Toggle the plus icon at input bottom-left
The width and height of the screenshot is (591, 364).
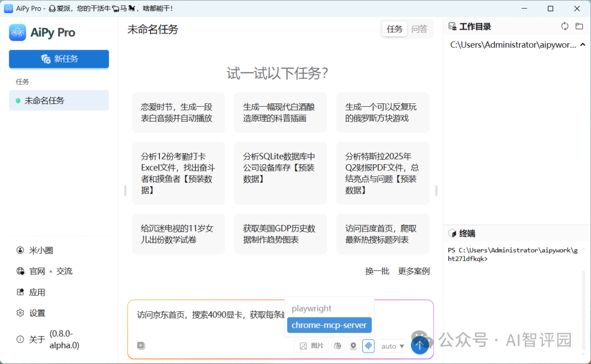(141, 345)
